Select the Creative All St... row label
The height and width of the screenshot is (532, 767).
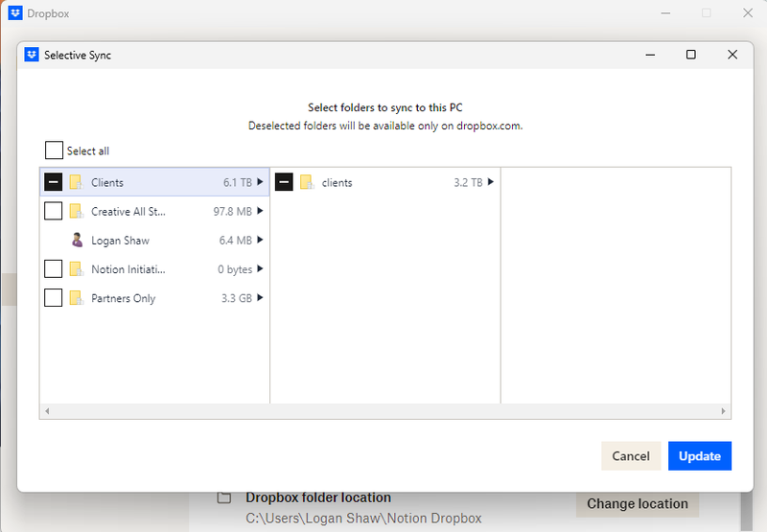pos(128,211)
